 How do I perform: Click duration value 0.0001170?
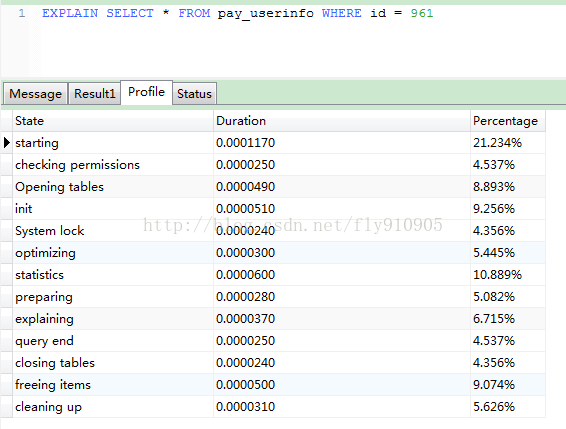pyautogui.click(x=245, y=143)
